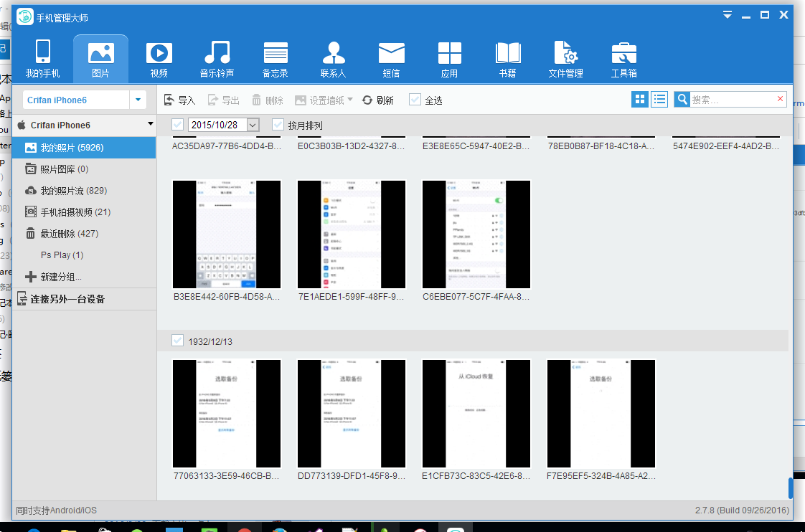805x532 pixels.
Task: Select 我的照片 (5926) in the sidebar
Action: (84, 147)
